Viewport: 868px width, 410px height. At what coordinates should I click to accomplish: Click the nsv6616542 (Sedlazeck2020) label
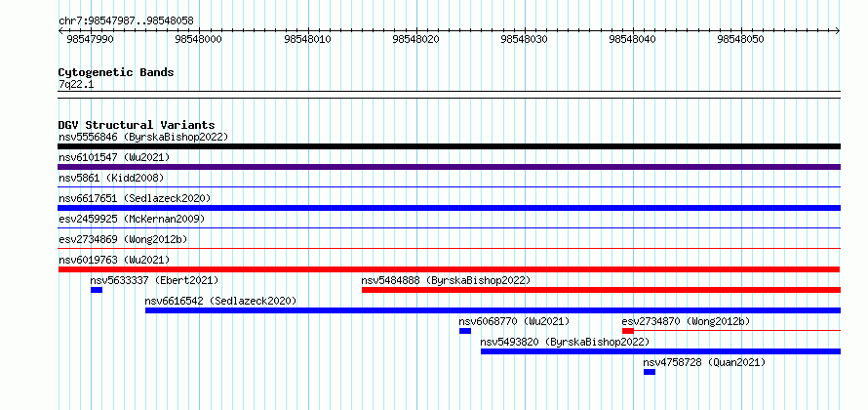(x=220, y=301)
